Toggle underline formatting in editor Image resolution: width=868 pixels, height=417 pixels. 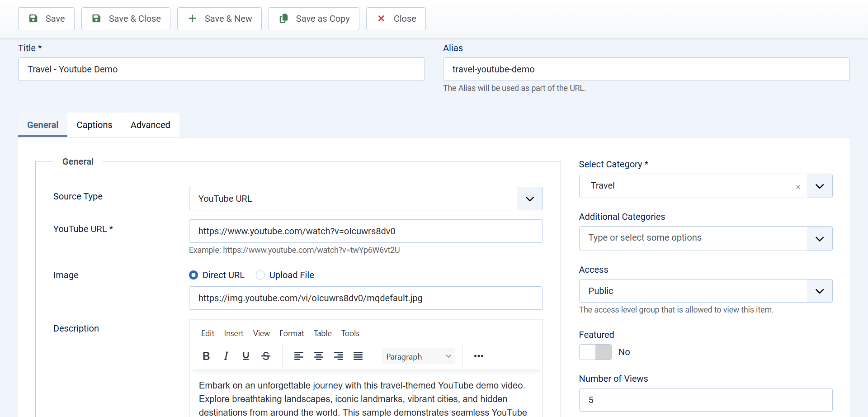246,356
